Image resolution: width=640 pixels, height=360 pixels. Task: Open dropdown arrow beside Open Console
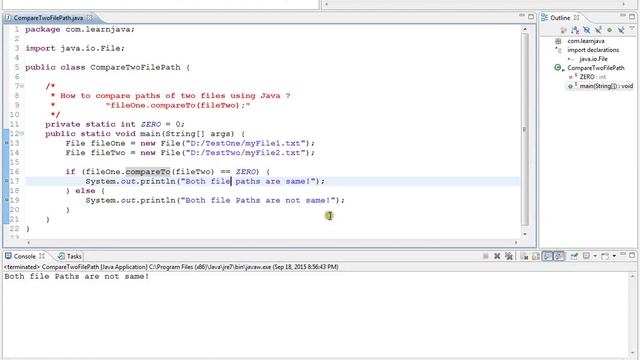[614, 256]
